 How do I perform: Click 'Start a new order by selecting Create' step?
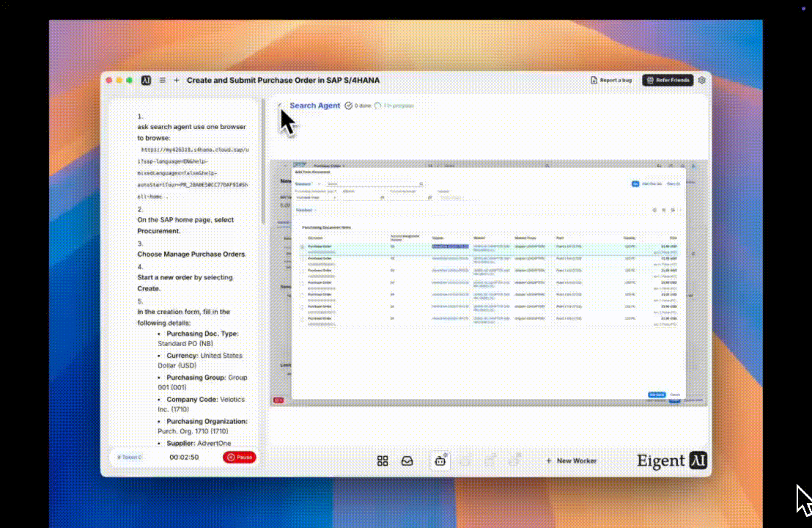[x=185, y=283]
